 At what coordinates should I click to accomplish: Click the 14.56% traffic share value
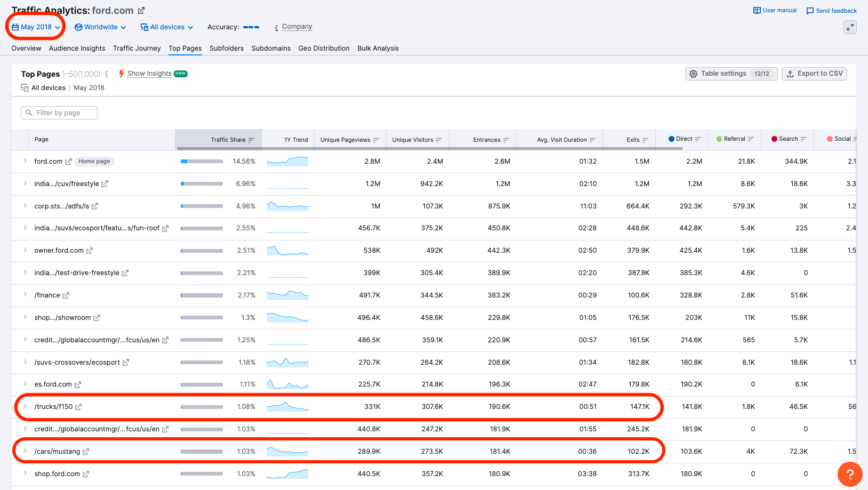pos(244,162)
